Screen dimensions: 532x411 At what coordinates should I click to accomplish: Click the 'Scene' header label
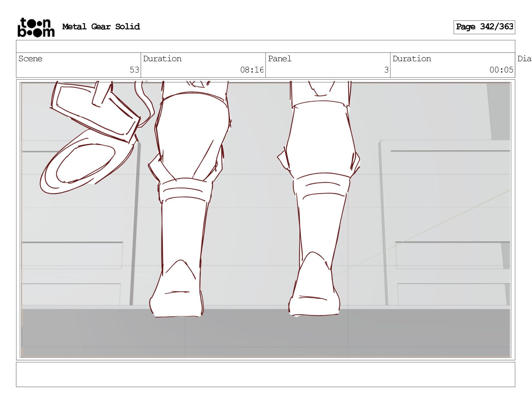pyautogui.click(x=30, y=59)
